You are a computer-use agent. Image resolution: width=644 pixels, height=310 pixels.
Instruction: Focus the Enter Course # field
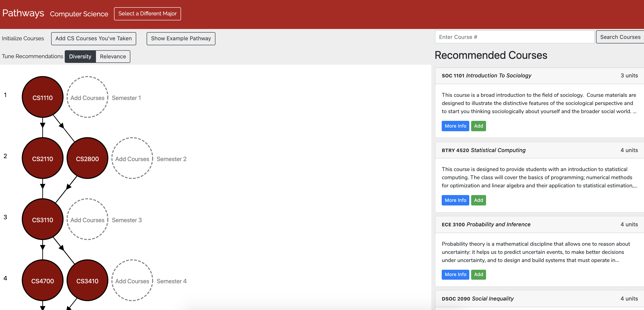coord(514,37)
